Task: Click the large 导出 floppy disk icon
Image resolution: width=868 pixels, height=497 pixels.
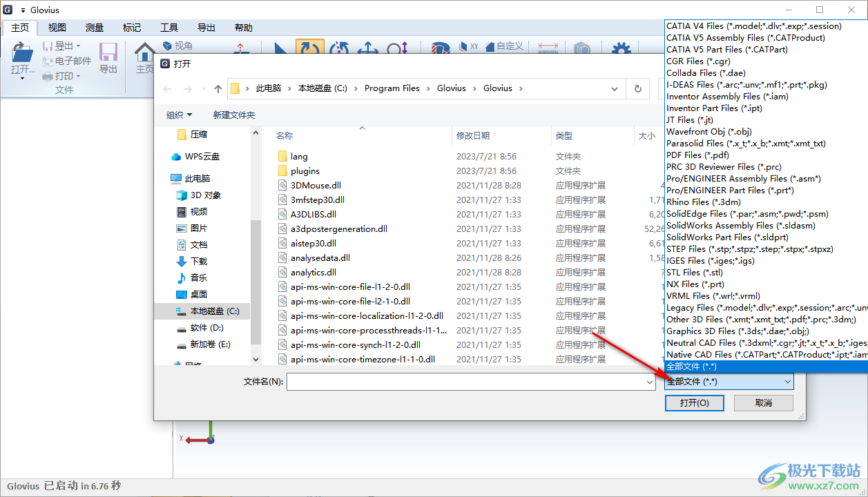Action: 108,52
